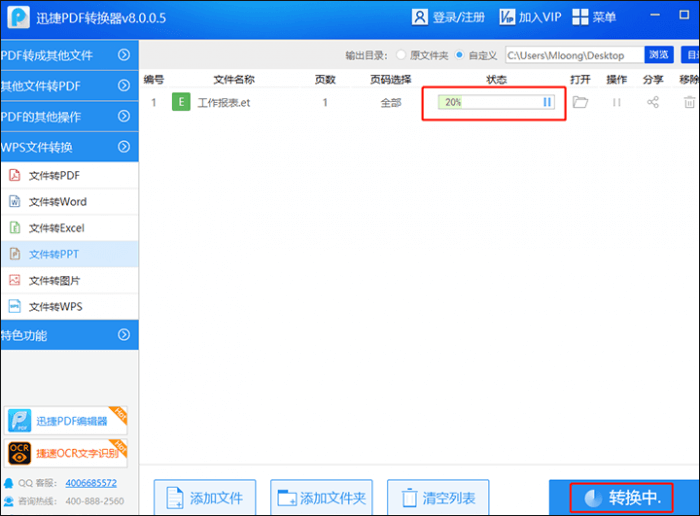This screenshot has height=516, width=700.
Task: Share the 工作报表.et file
Action: (653, 102)
